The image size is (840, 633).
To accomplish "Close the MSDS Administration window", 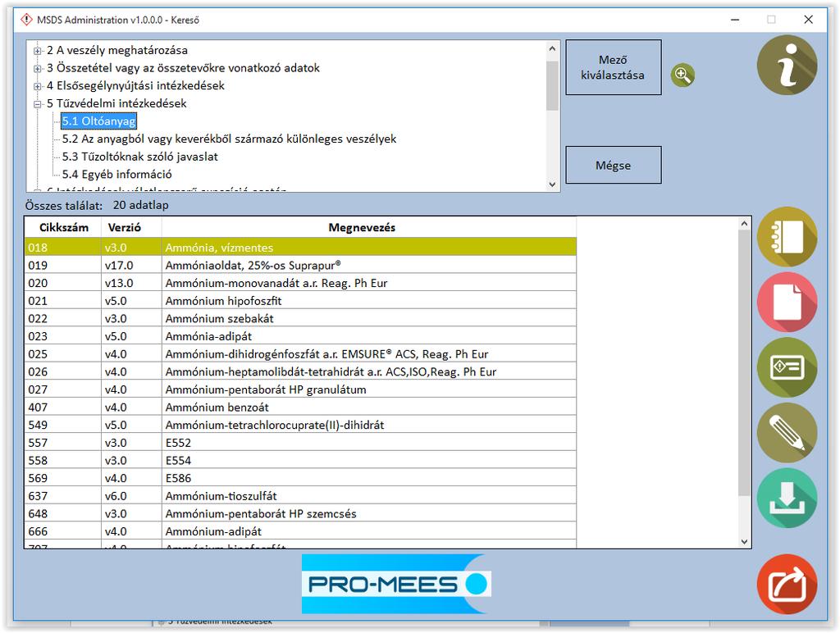I will [808, 20].
